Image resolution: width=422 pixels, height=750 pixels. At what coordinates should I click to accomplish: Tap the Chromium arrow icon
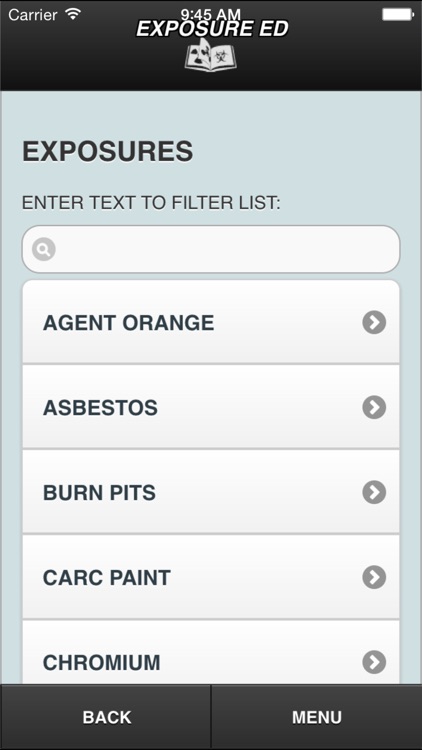tap(374, 662)
